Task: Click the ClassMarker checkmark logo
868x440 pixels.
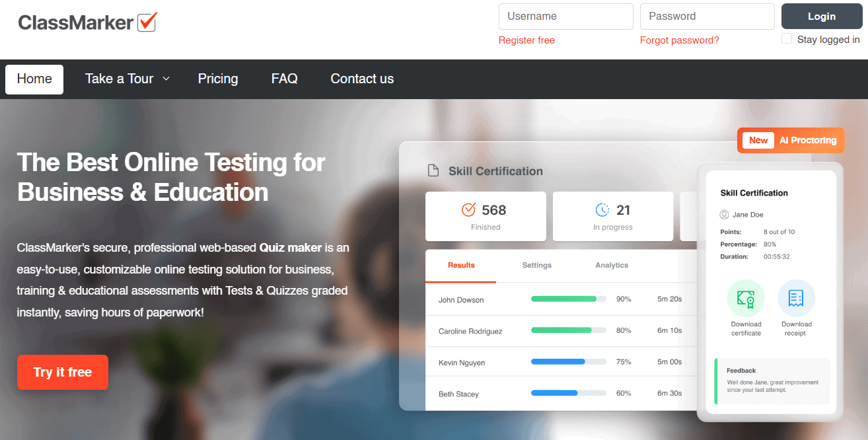Action: [x=147, y=22]
